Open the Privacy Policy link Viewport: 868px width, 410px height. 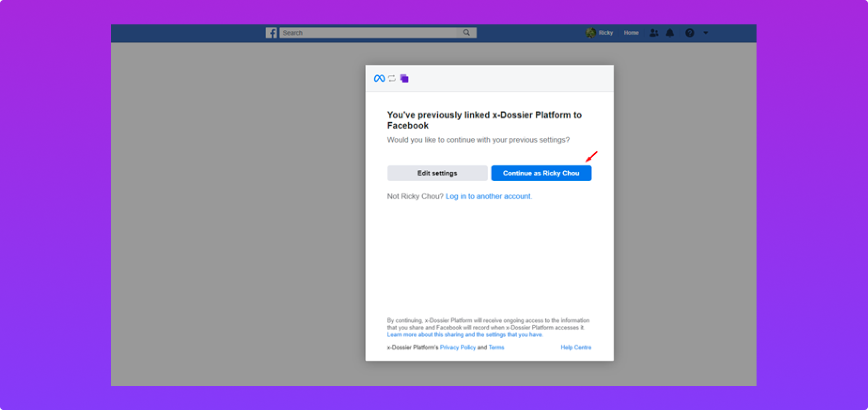coord(458,348)
